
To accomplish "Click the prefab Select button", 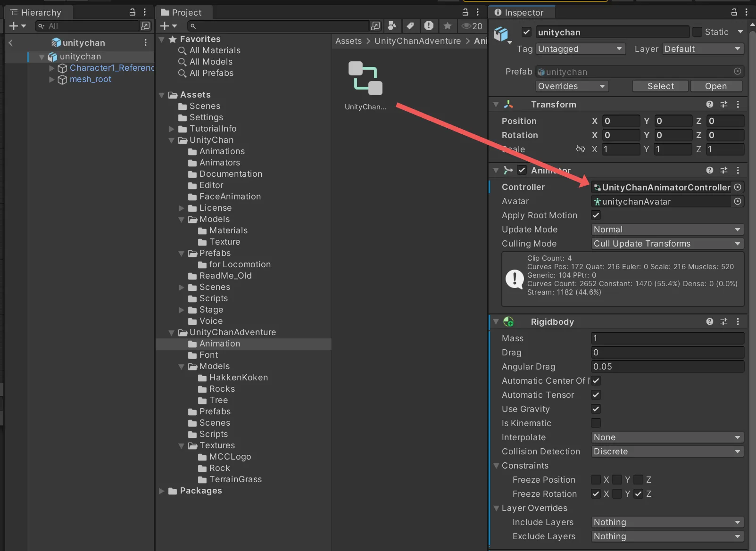I will click(x=660, y=86).
